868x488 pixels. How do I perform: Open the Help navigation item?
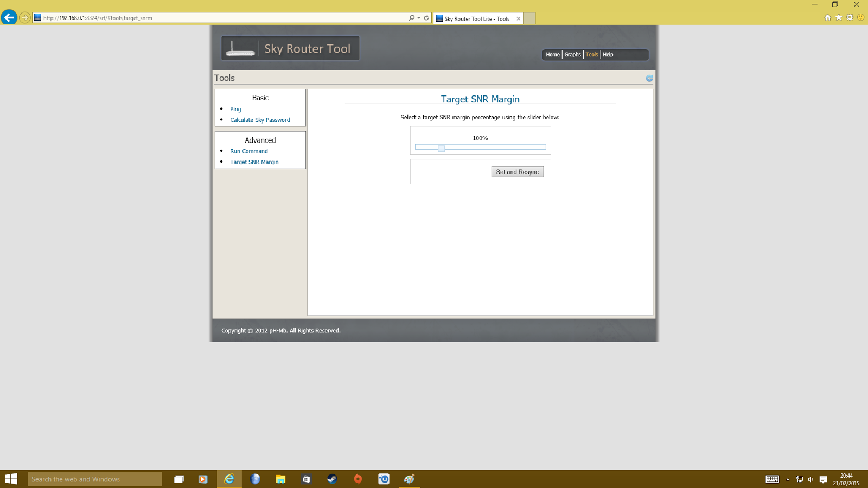(x=608, y=55)
